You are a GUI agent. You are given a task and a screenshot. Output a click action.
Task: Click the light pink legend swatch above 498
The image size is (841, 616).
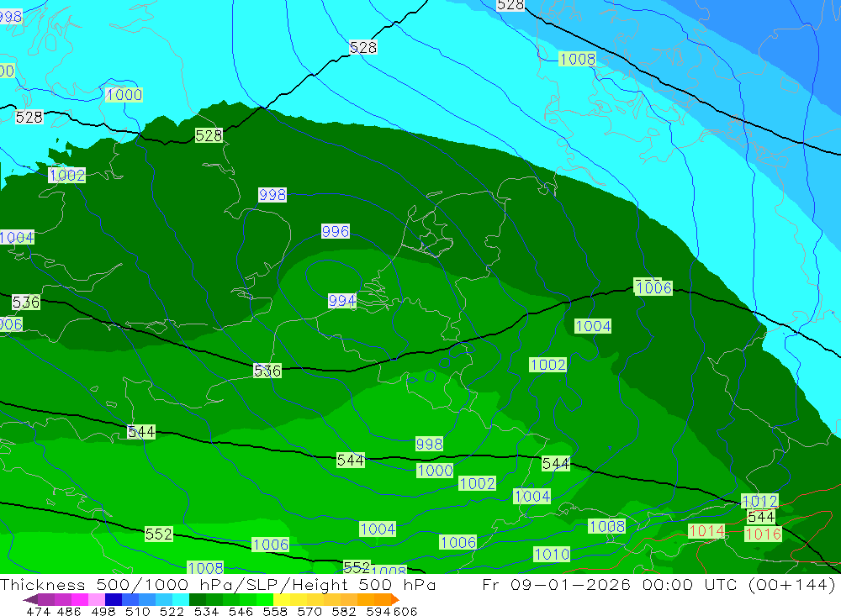coord(95,599)
